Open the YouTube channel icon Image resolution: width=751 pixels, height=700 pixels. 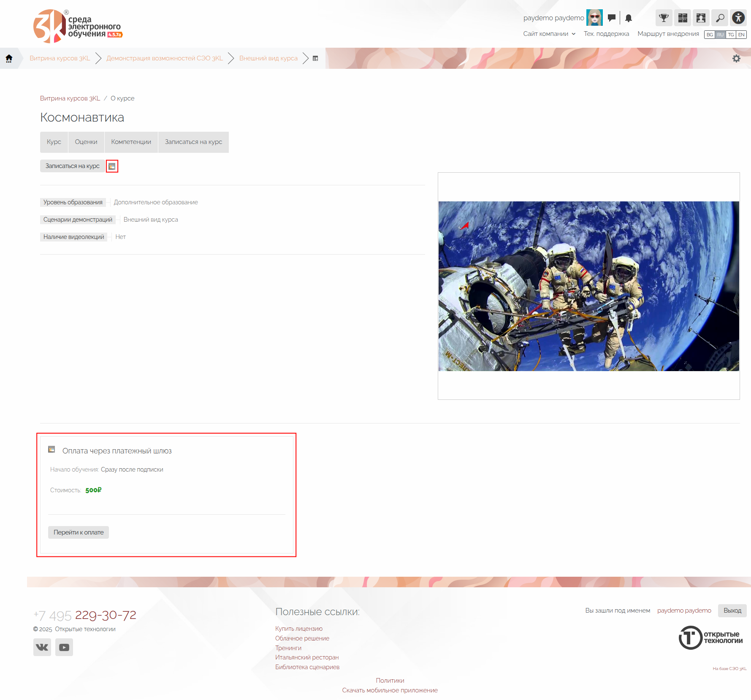(x=64, y=647)
